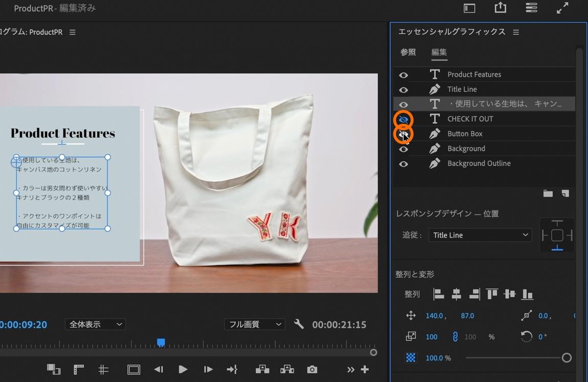The height and width of the screenshot is (382, 588).
Task: Open the Program monitor panel menu
Action: pos(73,32)
